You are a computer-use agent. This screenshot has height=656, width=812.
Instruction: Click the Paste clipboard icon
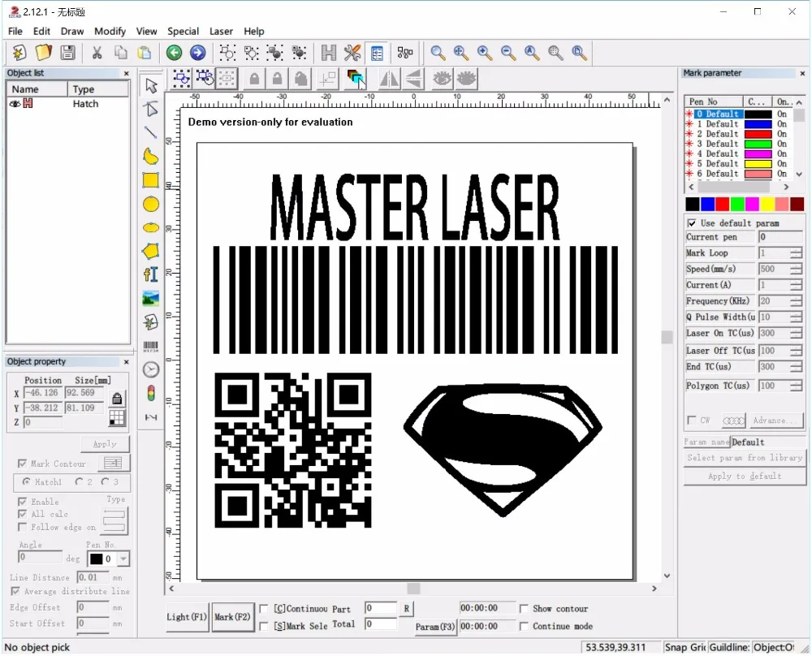(145, 53)
